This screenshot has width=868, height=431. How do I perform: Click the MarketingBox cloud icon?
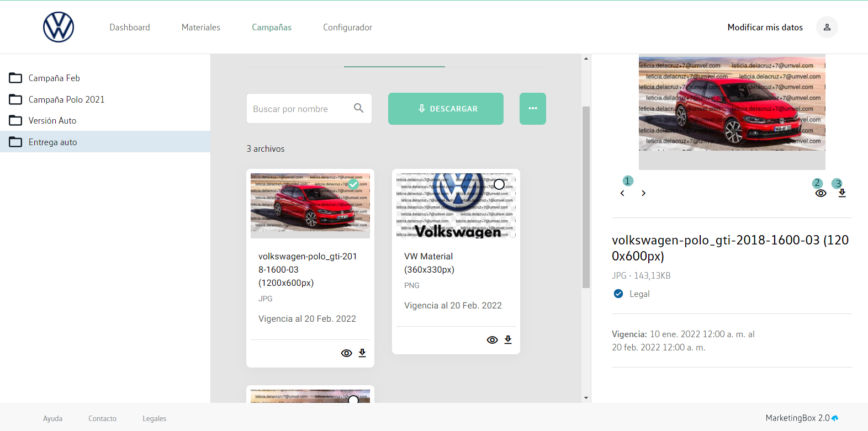pos(835,418)
